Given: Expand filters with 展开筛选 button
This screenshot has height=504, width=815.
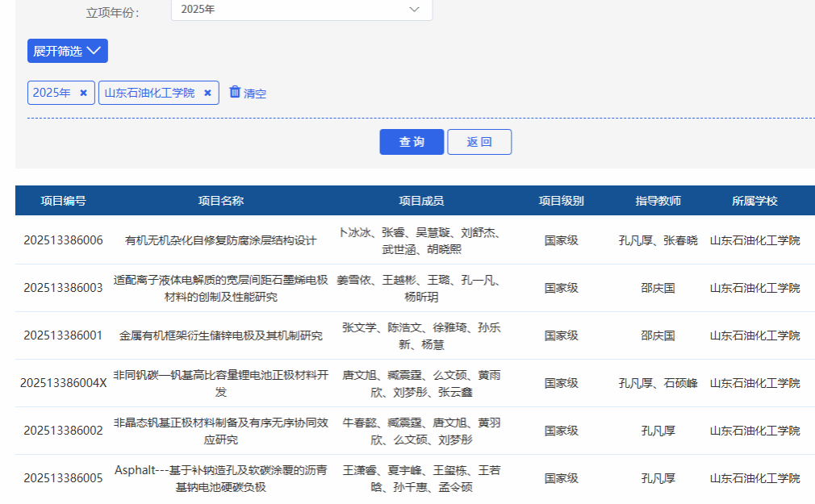Looking at the screenshot, I should [68, 51].
